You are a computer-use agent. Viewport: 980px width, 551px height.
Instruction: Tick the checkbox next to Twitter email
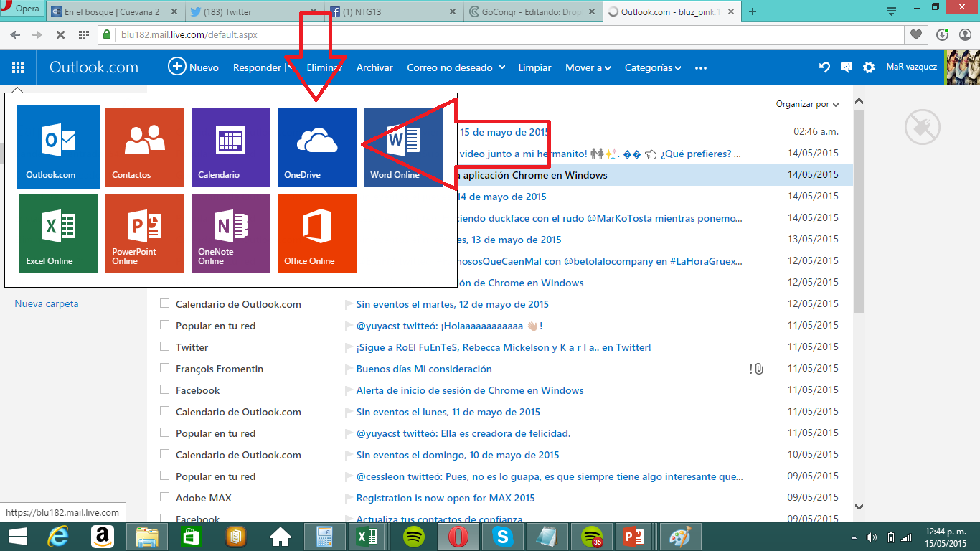coord(165,347)
